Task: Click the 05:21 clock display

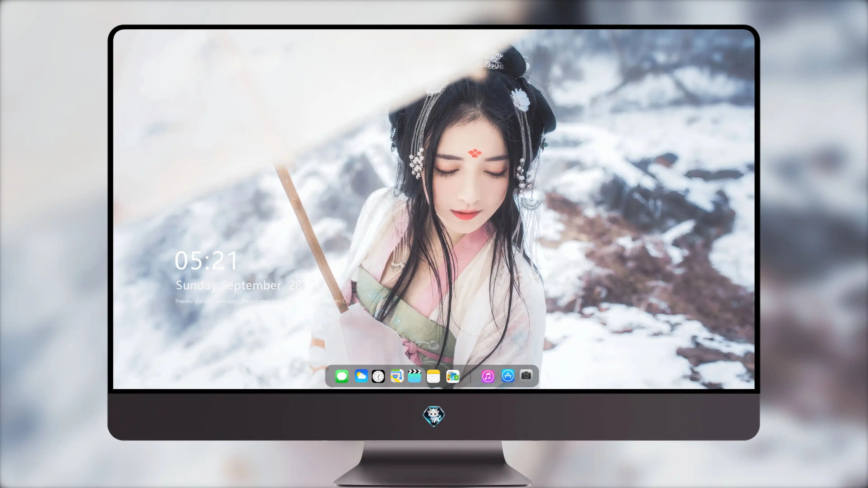Action: tap(206, 261)
